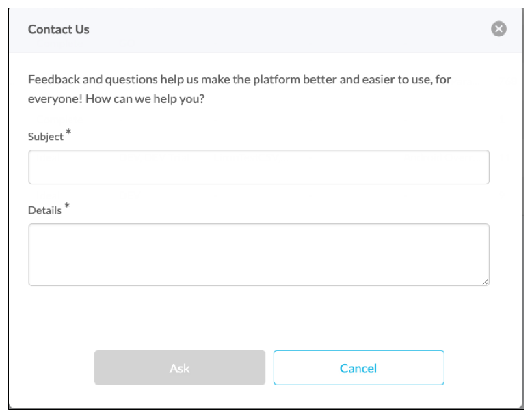The height and width of the screenshot is (418, 532).
Task: Grab the Details textarea resize handle
Action: click(x=486, y=281)
